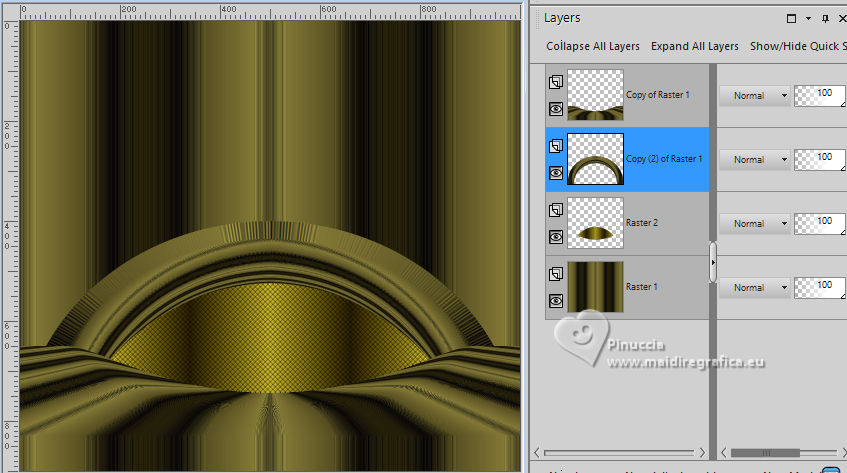Select the layer named Copy (2) of Raster 1

click(x=664, y=159)
